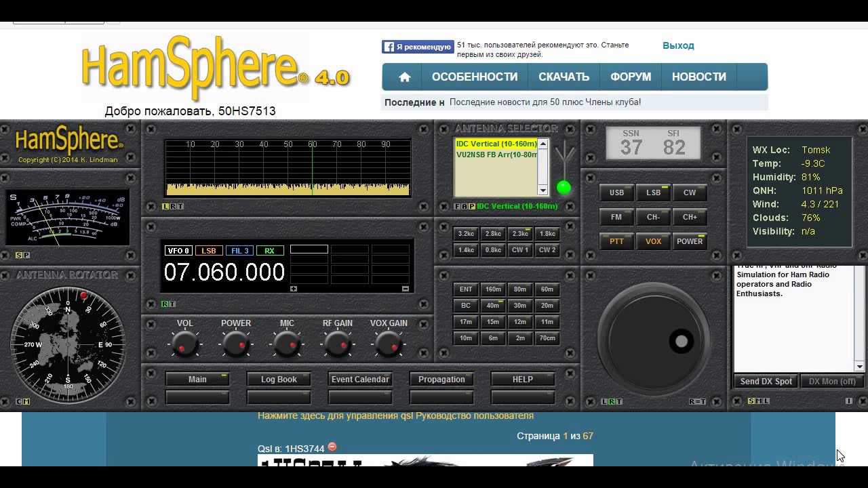
Task: Select the 20m band button
Action: pyautogui.click(x=547, y=305)
